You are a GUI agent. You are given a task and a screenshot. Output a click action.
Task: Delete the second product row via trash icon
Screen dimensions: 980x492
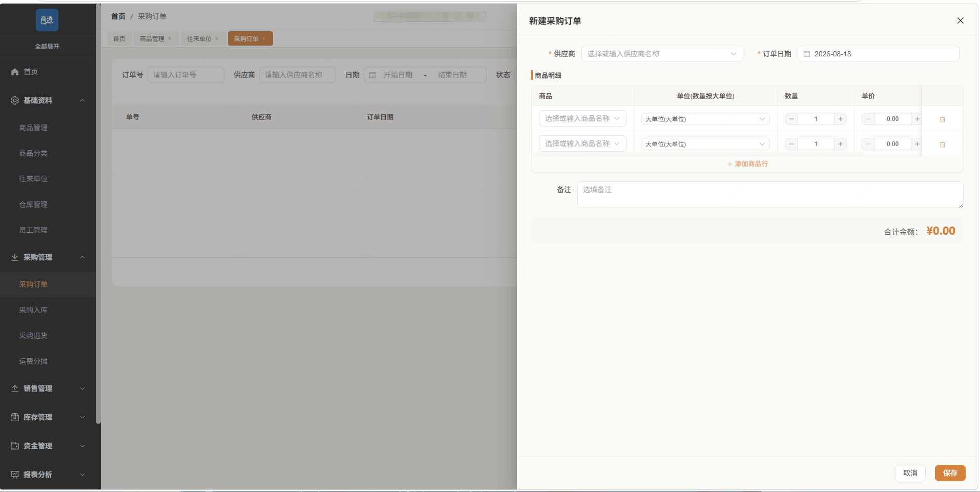click(x=942, y=145)
